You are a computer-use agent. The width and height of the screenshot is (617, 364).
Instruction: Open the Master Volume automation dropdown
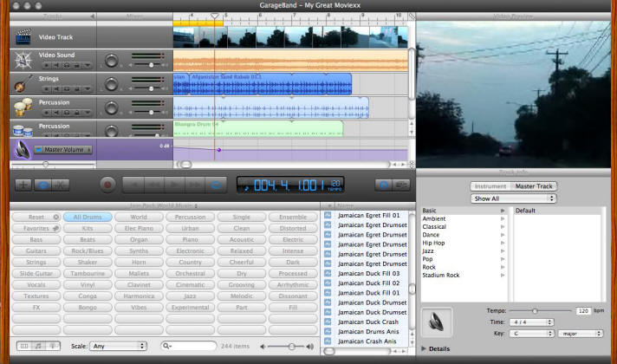63,150
